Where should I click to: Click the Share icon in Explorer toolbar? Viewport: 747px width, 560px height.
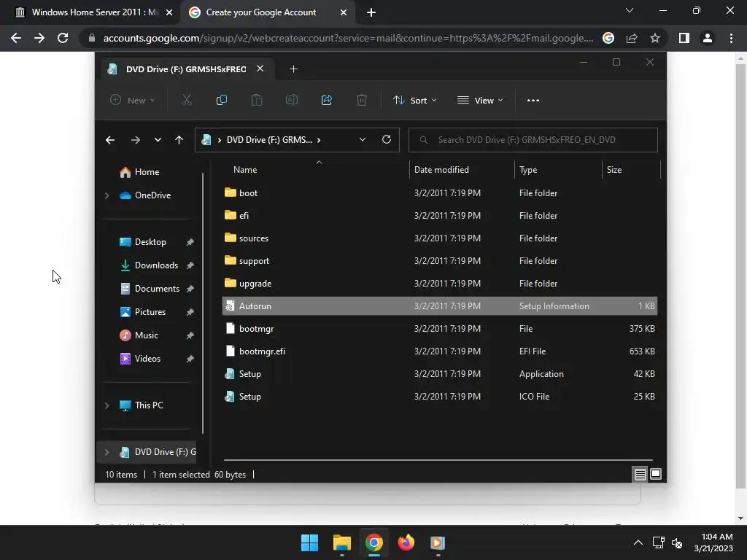327,100
